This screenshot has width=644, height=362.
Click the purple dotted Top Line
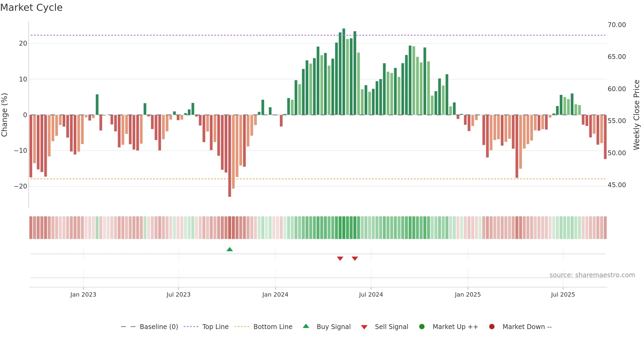[318, 35]
